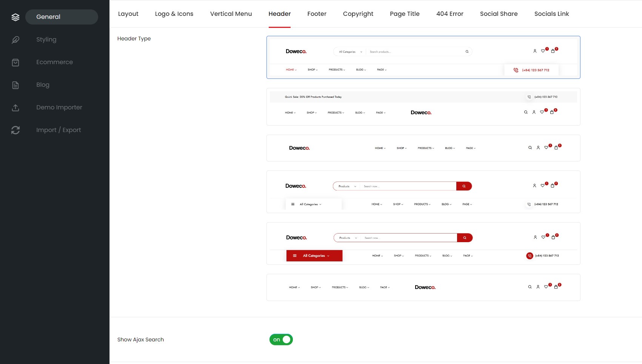Viewport: 642px width, 364px height.
Task: Select the first header type with search bar
Action: (x=423, y=57)
